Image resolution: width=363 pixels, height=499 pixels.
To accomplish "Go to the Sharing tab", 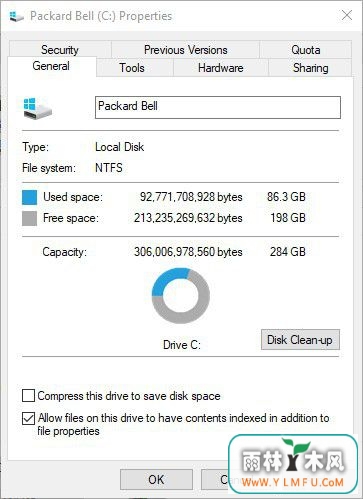I will point(310,68).
